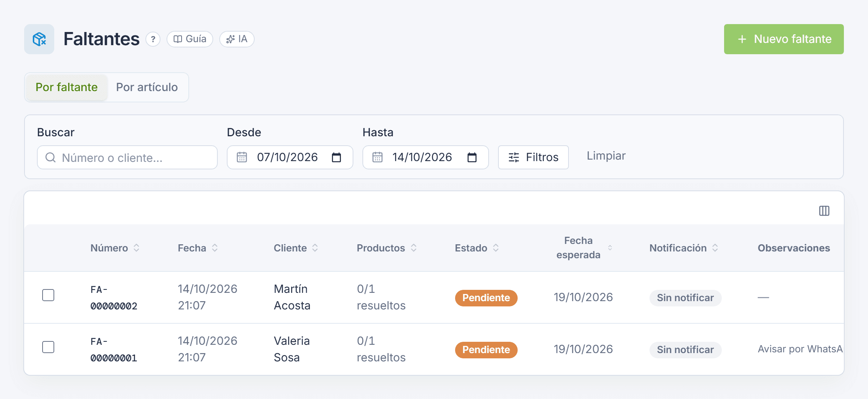Click 0/1 resueltos in Valeria Sosa row
The width and height of the screenshot is (868, 399).
[x=381, y=349]
